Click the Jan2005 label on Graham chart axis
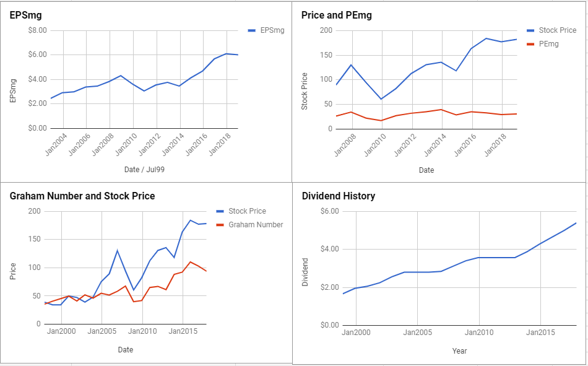The image size is (588, 366). [102, 331]
